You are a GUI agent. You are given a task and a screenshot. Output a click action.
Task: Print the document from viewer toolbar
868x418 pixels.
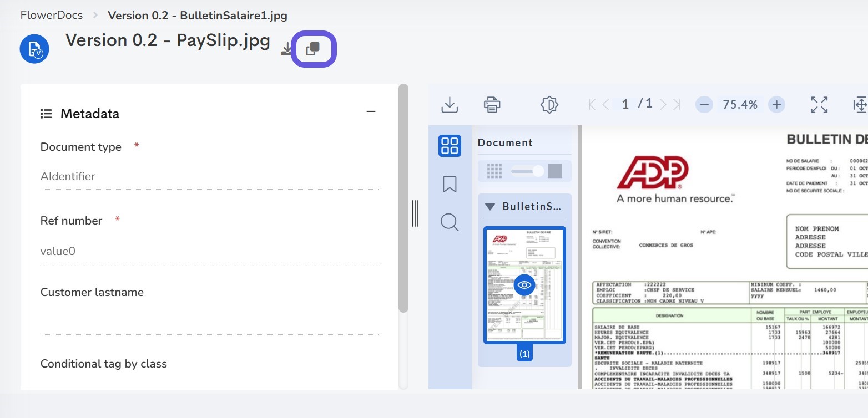[x=492, y=104]
